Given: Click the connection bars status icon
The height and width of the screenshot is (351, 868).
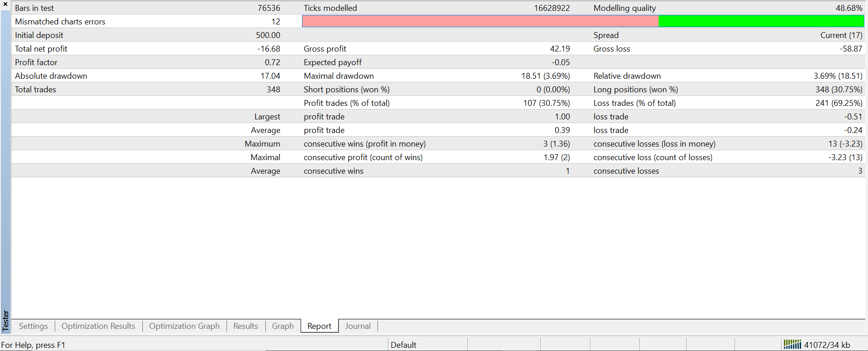Looking at the screenshot, I should click(792, 345).
